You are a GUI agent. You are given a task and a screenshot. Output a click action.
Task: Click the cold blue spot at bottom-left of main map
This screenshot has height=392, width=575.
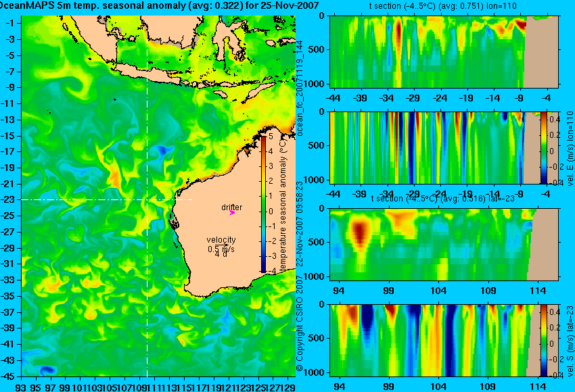coord(47,369)
